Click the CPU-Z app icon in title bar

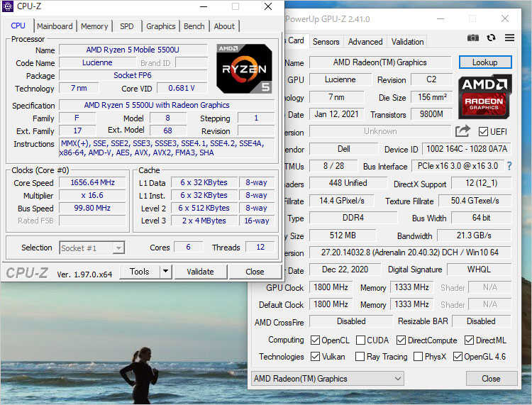click(x=8, y=6)
